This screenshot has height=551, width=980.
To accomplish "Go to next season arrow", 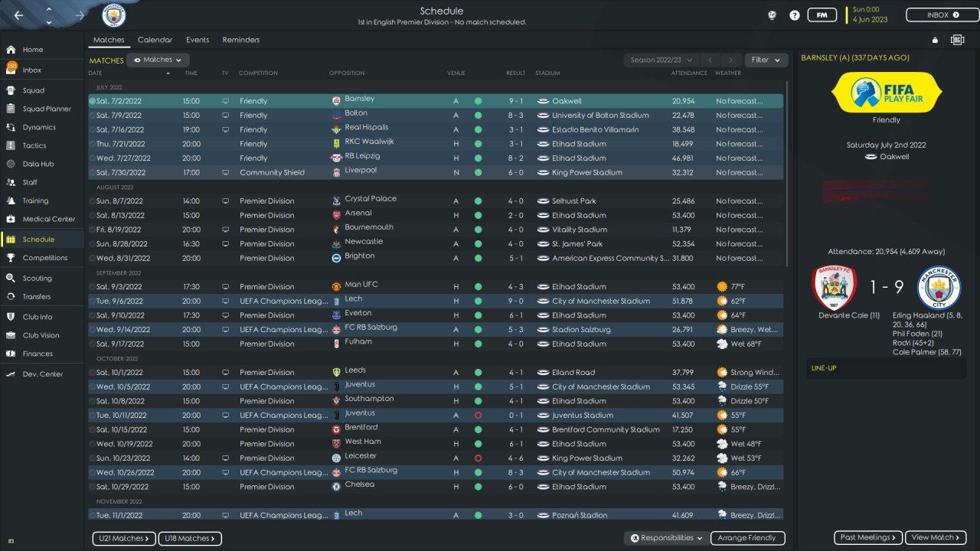I will (x=732, y=60).
